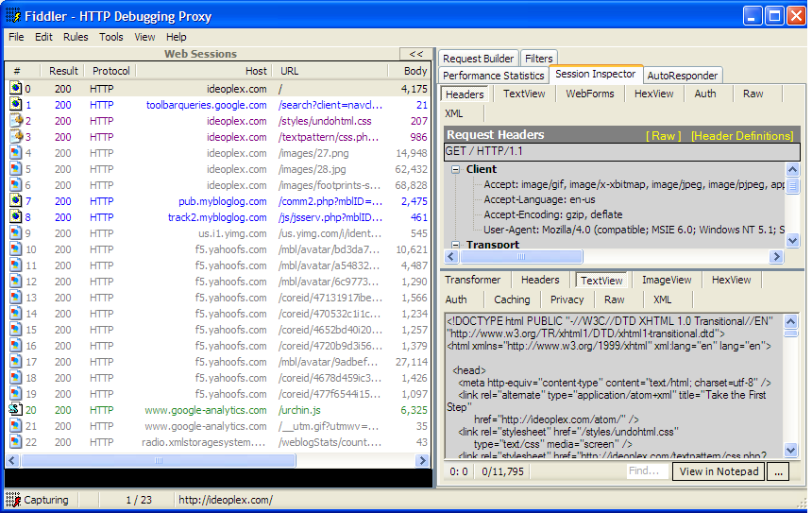The height and width of the screenshot is (513, 812).
Task: Select the response Transformer tab
Action: (x=472, y=280)
